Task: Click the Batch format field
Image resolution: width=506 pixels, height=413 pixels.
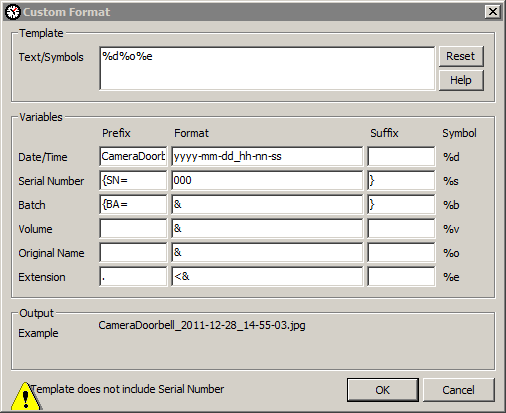Action: coord(267,204)
